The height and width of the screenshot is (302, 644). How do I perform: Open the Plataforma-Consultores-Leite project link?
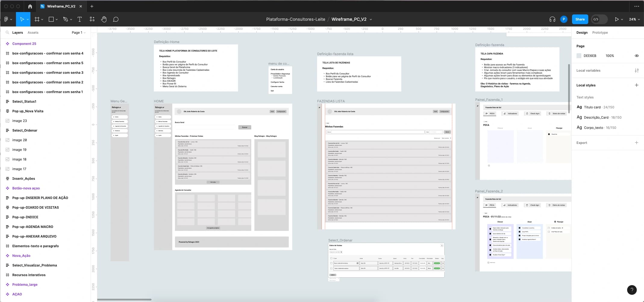(x=295, y=19)
